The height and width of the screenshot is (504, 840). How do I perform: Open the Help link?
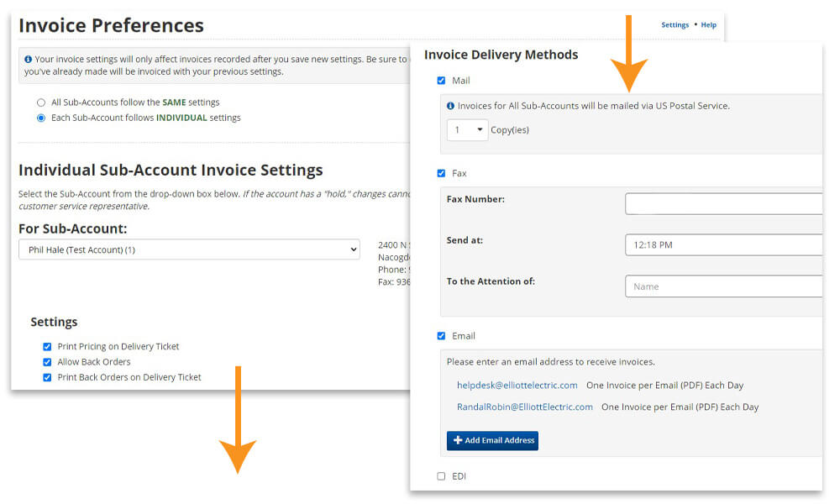point(708,25)
